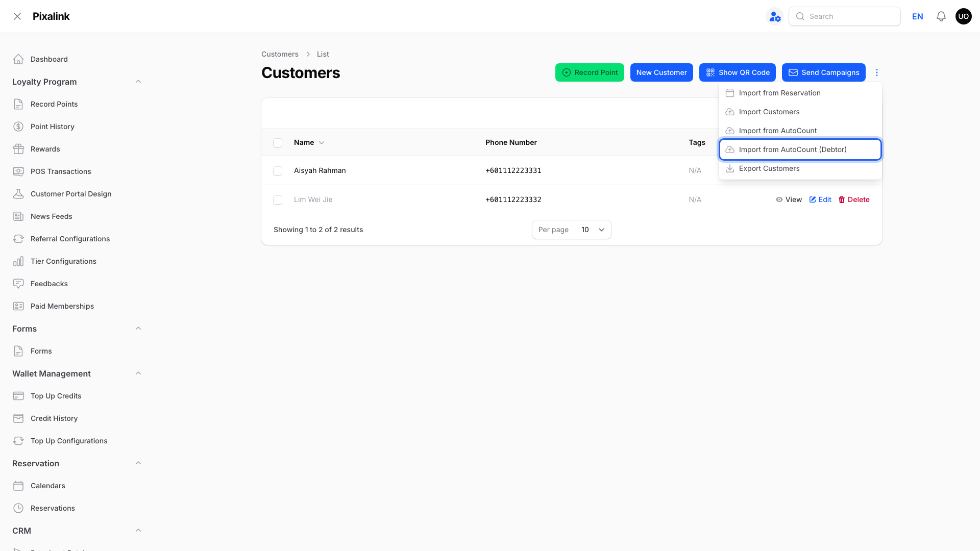Open the Per page dropdown
This screenshot has width=980, height=551.
coord(593,230)
